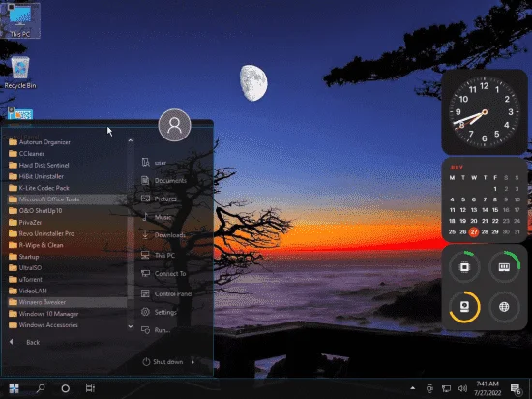Show hidden tray icons arrow
The height and width of the screenshot is (399, 532).
point(413,388)
